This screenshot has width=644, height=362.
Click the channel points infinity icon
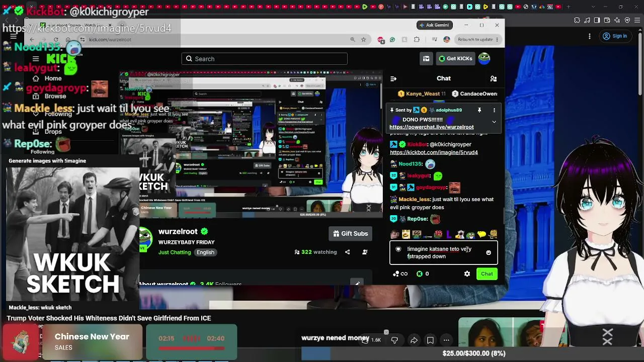[400, 274]
